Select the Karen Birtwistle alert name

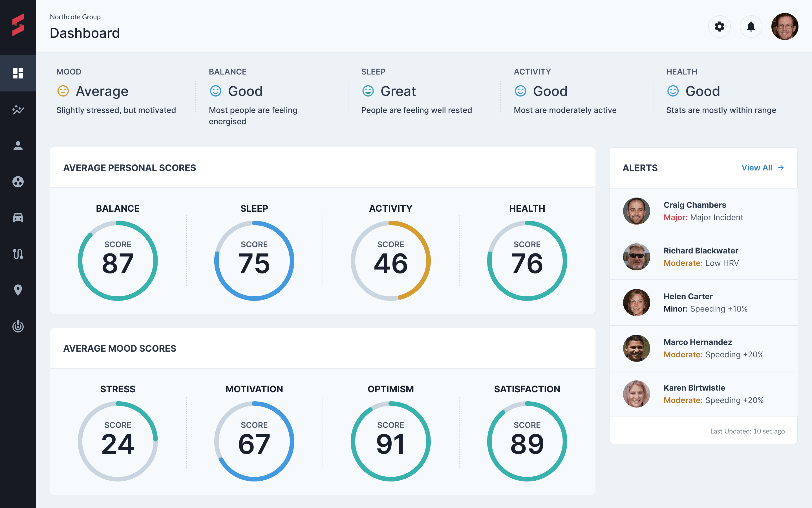pos(694,388)
